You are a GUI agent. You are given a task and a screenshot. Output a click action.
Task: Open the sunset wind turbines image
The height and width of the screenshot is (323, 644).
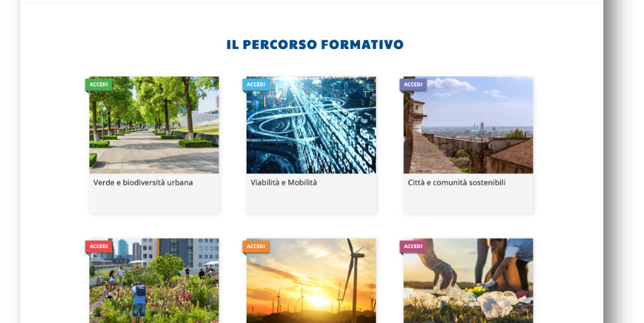coord(311,280)
